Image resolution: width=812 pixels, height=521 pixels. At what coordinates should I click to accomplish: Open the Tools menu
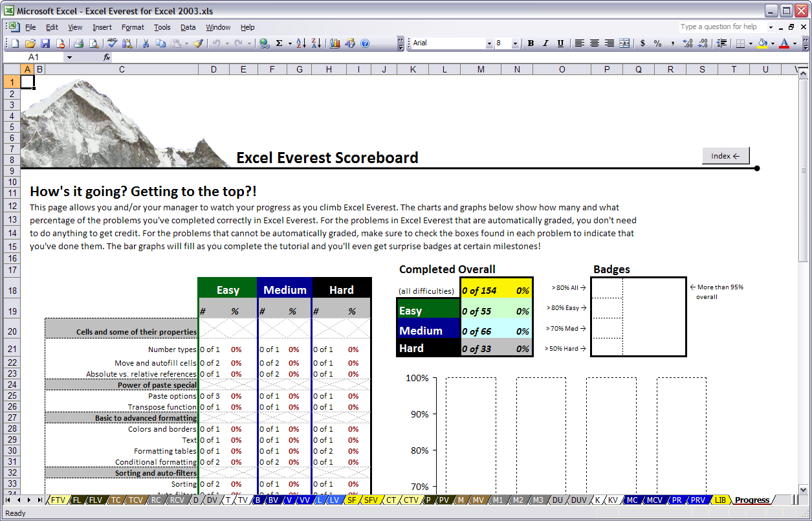tap(162, 27)
